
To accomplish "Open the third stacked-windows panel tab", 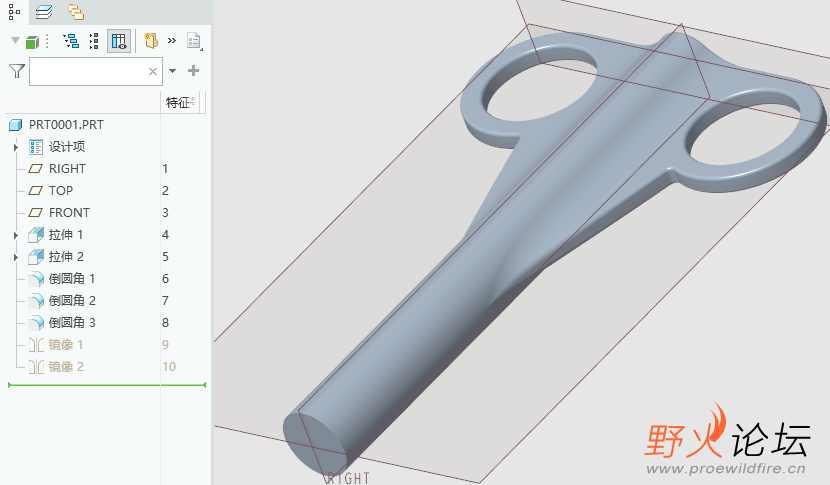I will [x=76, y=12].
